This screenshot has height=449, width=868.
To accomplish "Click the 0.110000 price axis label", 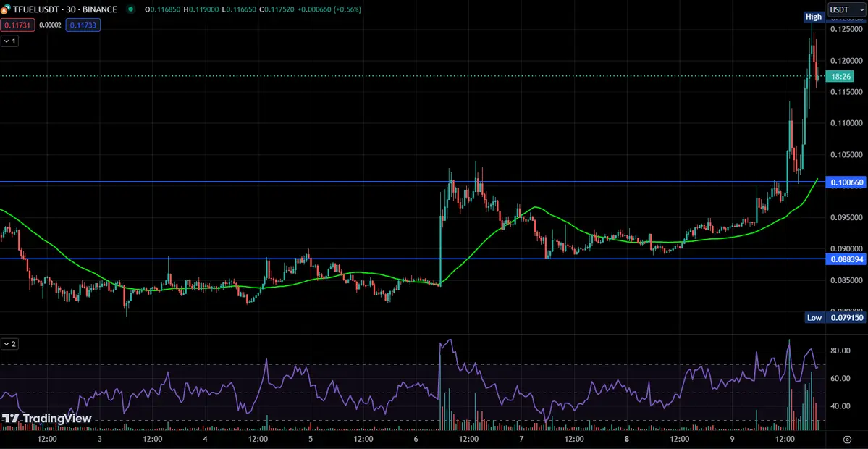I will [846, 123].
